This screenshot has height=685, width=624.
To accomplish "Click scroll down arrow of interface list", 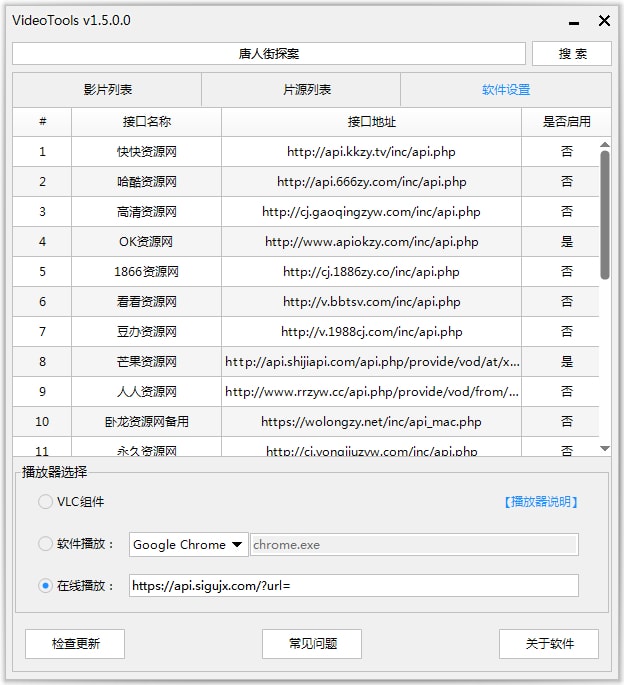I will pyautogui.click(x=605, y=449).
